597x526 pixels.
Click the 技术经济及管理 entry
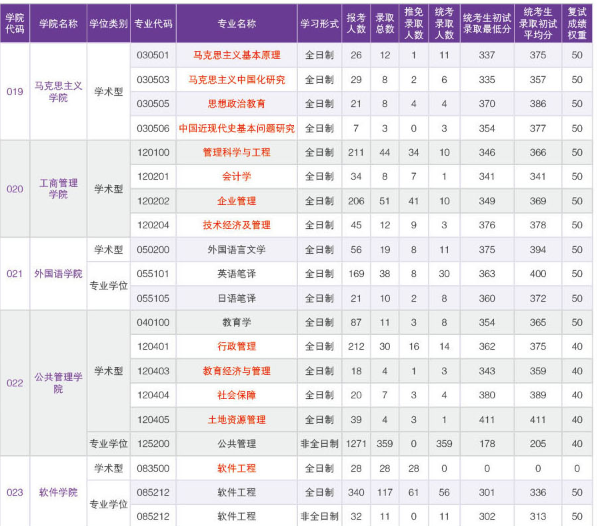236,225
